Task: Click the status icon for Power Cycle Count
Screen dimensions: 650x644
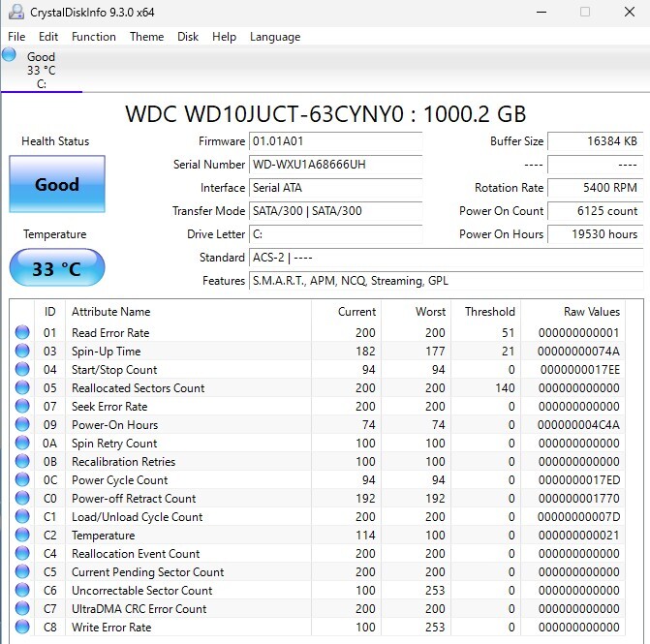Action: click(x=22, y=479)
